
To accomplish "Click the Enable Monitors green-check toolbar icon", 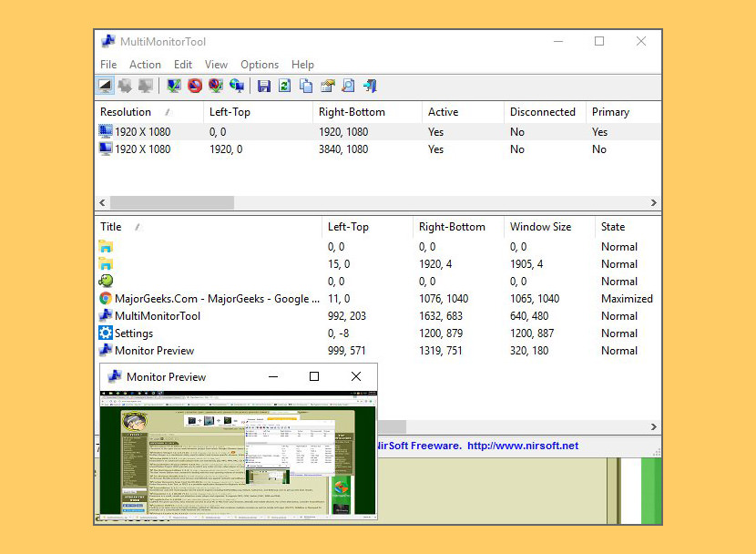I will tap(173, 85).
